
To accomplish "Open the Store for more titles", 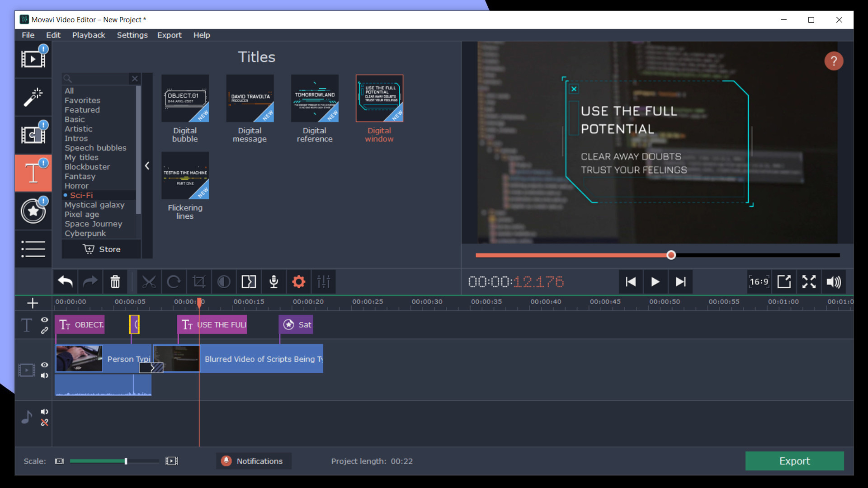I will click(x=101, y=249).
